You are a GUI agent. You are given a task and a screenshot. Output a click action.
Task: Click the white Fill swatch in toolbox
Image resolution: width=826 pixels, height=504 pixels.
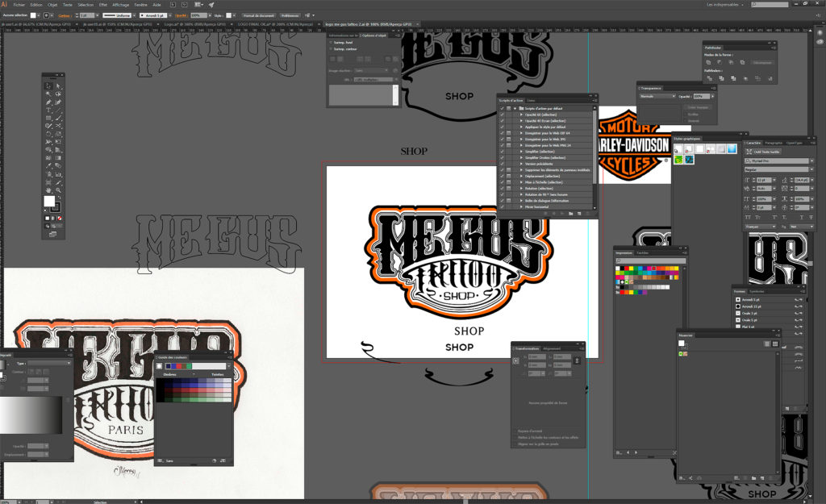(49, 201)
